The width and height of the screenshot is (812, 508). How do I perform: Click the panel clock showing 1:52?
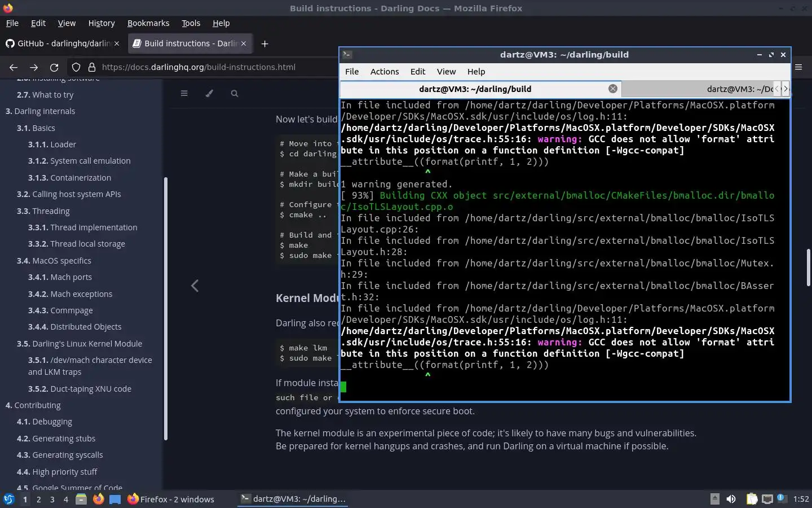tap(801, 499)
